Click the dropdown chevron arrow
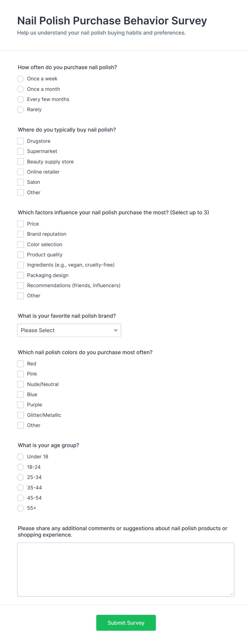249x644 pixels. [x=116, y=330]
